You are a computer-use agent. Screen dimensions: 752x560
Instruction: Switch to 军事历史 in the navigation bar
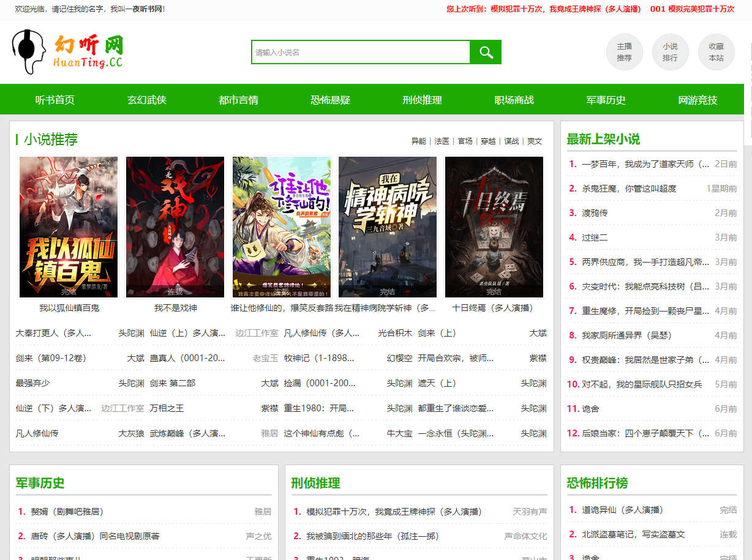pyautogui.click(x=606, y=100)
